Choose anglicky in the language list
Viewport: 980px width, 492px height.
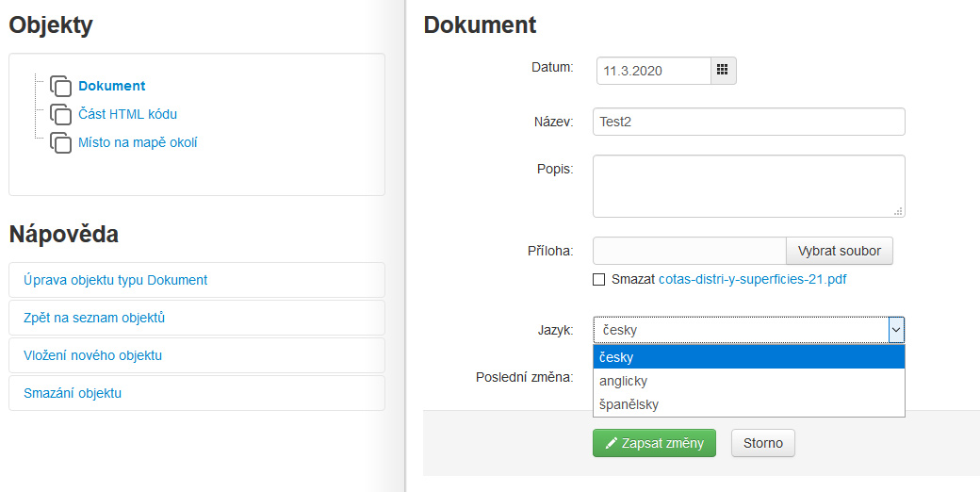pyautogui.click(x=748, y=381)
